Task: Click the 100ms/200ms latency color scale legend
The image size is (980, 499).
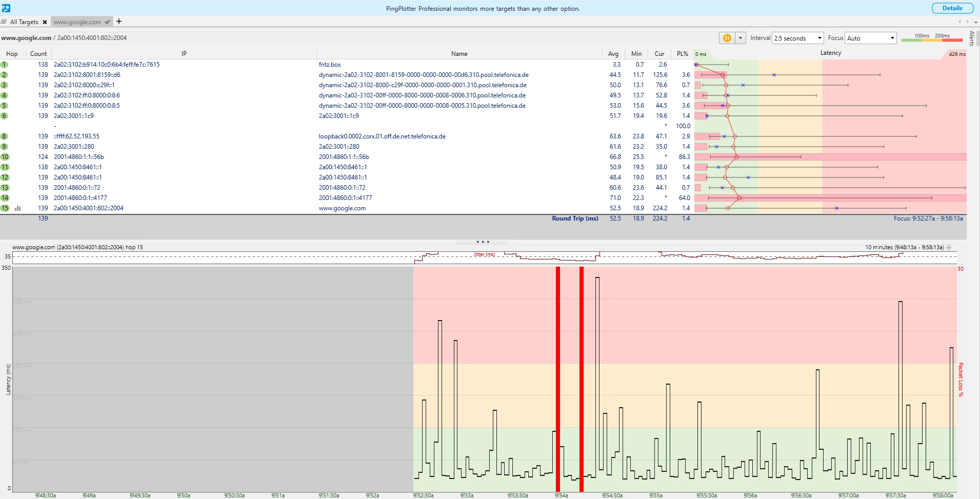Action: 932,37
